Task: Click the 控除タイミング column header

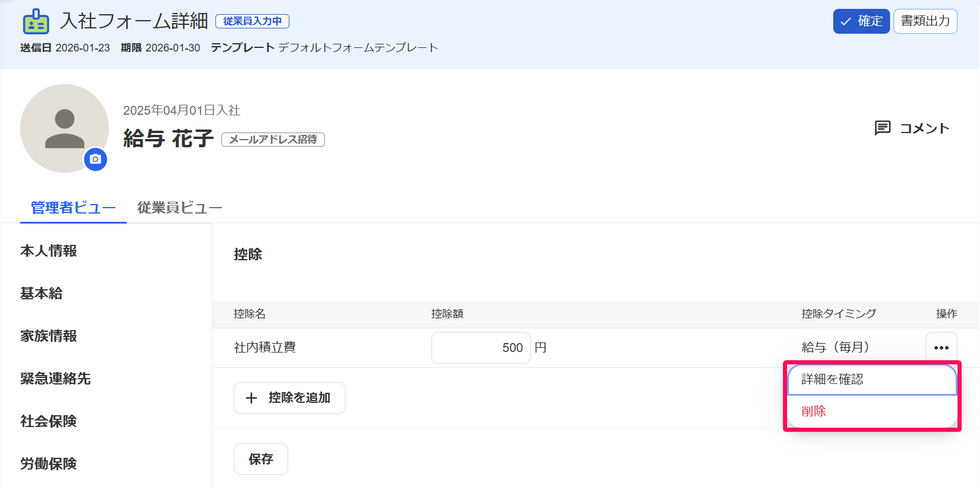Action: click(839, 314)
